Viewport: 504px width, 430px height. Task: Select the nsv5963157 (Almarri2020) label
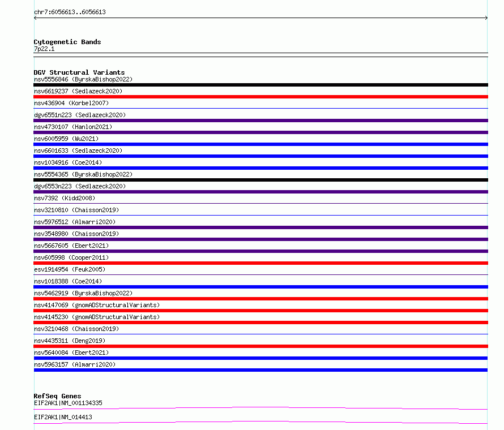[75, 364]
